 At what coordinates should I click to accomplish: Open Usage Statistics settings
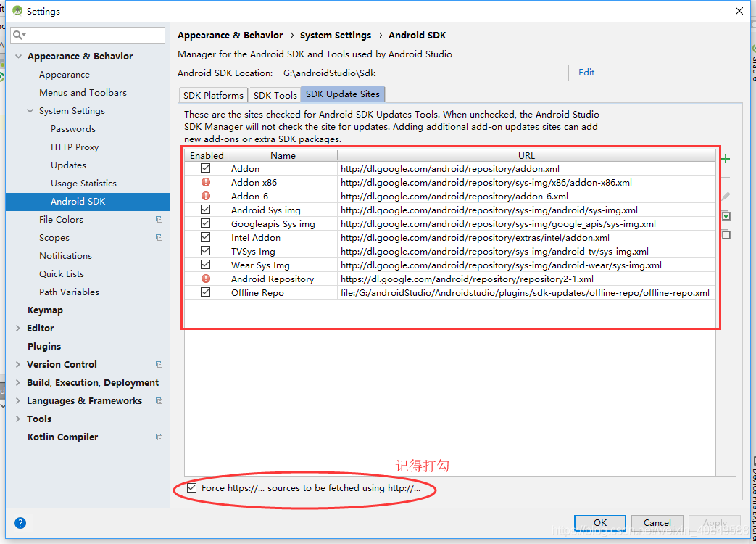[84, 184]
